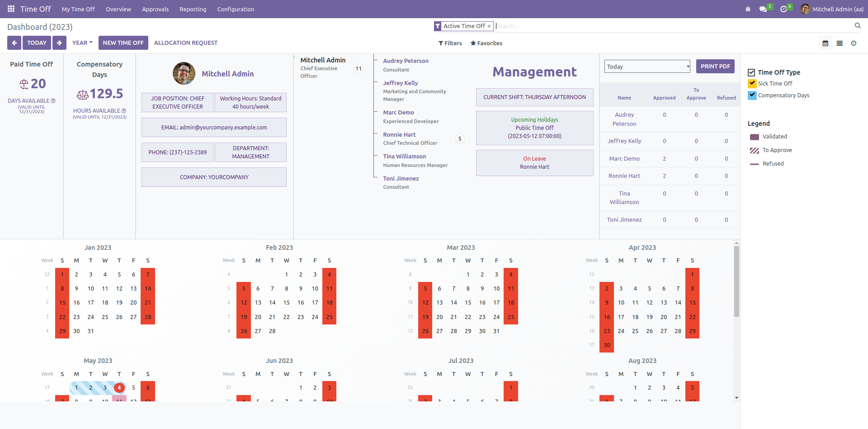The width and height of the screenshot is (868, 429).
Task: Open the Overview menu
Action: point(118,9)
